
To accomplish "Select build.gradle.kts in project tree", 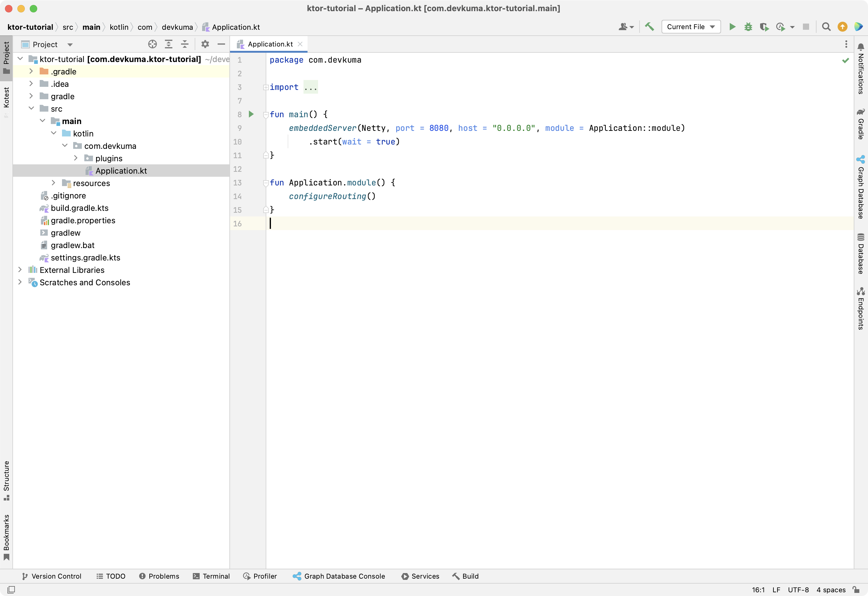I will coord(80,208).
